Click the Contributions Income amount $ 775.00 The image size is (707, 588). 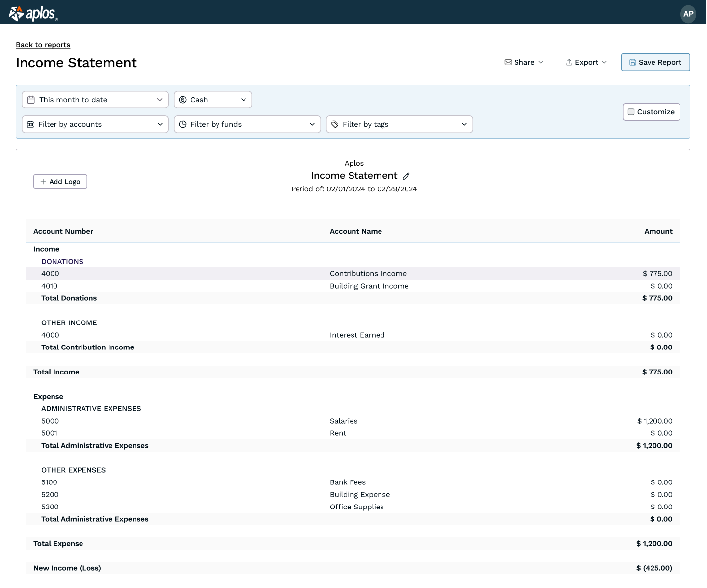click(x=657, y=274)
